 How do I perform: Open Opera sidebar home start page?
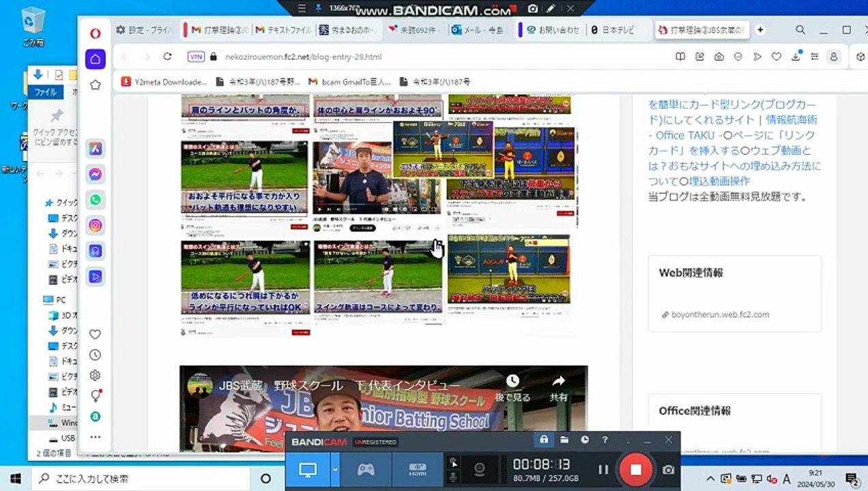pos(95,59)
